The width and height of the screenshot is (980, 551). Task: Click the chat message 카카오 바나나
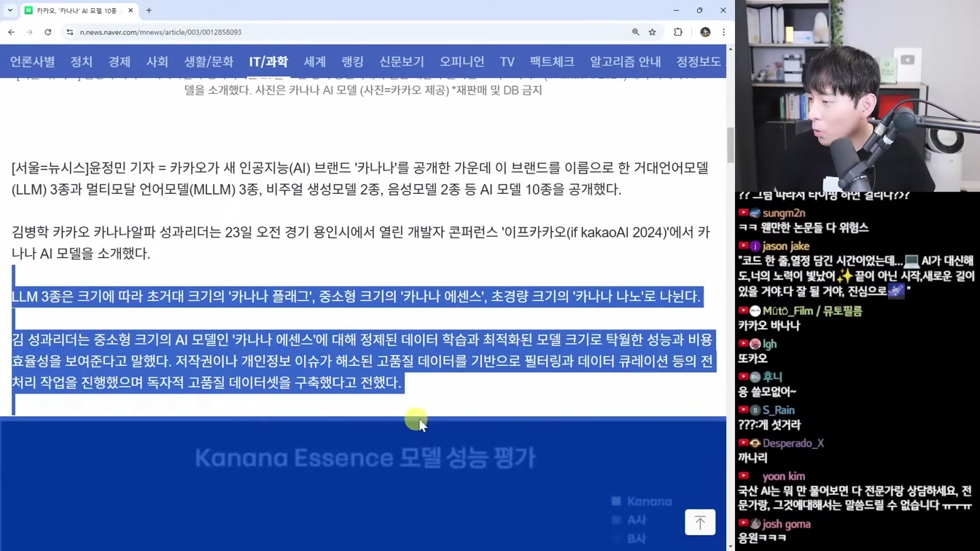point(769,326)
